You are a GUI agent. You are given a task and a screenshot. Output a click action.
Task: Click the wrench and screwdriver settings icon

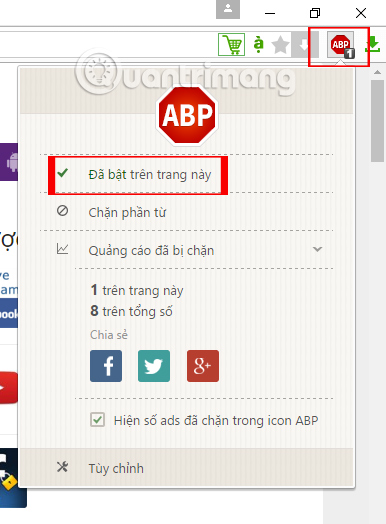click(62, 467)
